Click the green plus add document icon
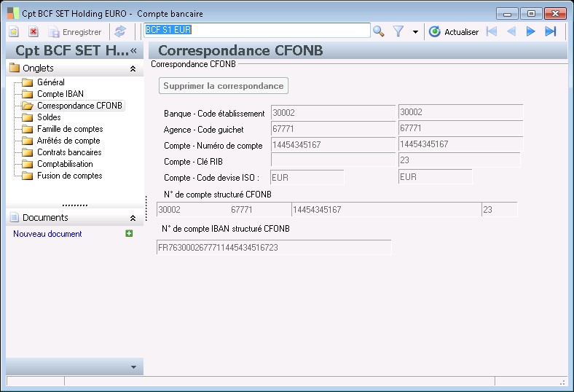574x392 pixels. (129, 234)
